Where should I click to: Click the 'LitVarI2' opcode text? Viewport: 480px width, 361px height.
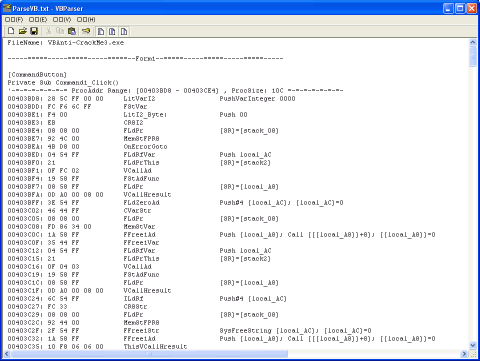click(139, 99)
